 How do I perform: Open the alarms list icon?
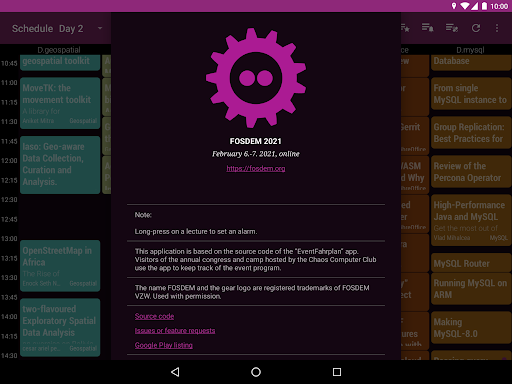click(427, 28)
